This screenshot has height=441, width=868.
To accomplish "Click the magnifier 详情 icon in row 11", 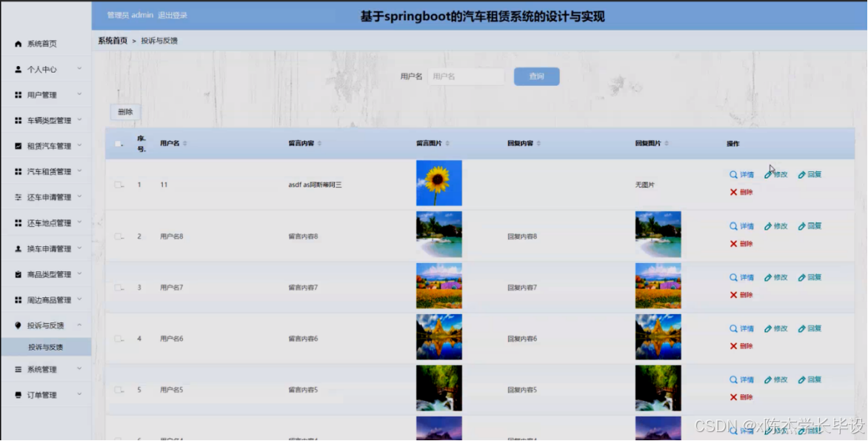I will pyautogui.click(x=733, y=174).
